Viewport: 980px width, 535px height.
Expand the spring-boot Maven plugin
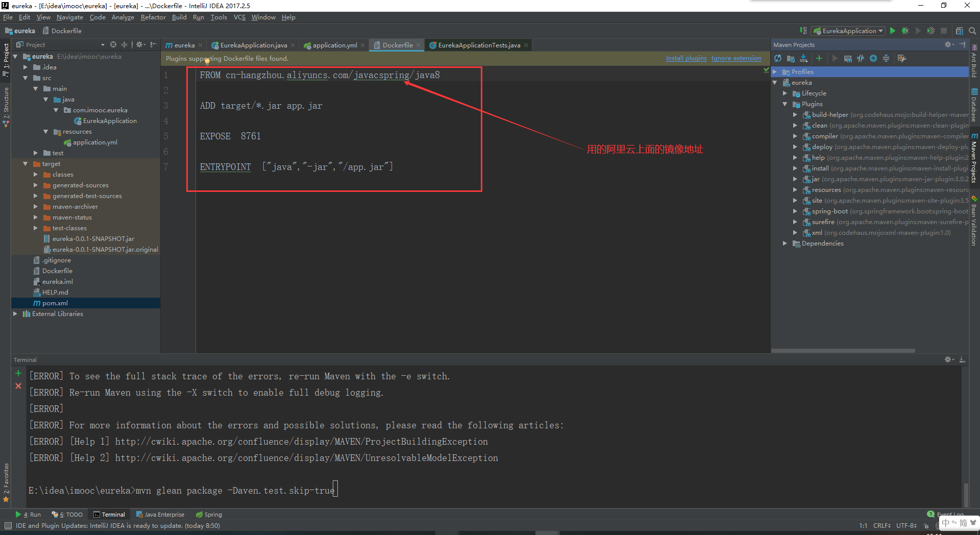[x=795, y=211]
